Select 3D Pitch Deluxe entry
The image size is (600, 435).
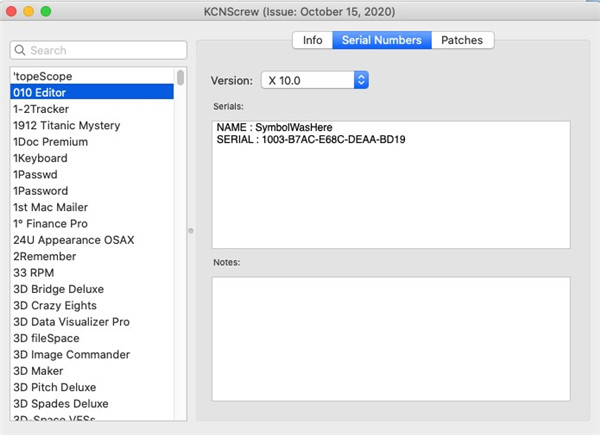pos(92,387)
